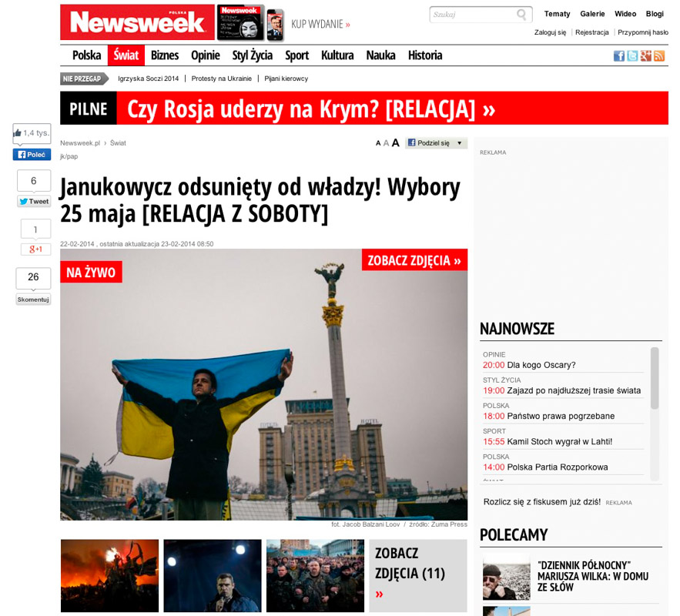The height and width of the screenshot is (616, 680).
Task: Click the Tweet share button
Action: point(34,201)
